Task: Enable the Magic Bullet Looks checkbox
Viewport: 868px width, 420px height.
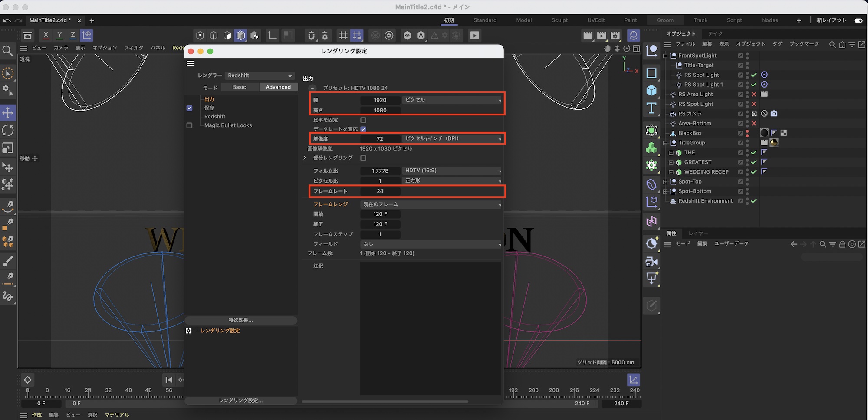Action: tap(189, 125)
